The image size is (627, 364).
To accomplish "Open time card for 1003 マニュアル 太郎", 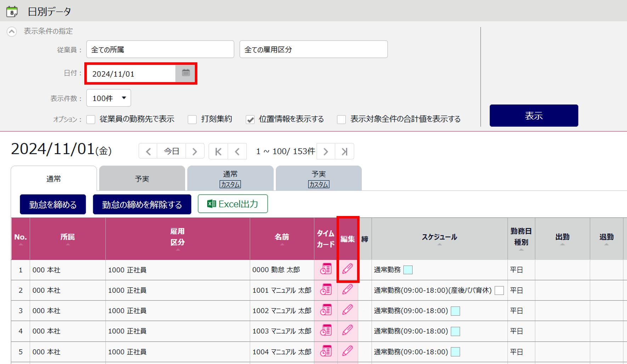I will coord(326,331).
